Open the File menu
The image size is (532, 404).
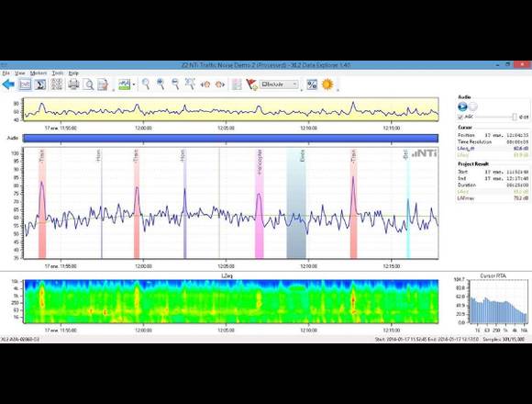(6, 73)
